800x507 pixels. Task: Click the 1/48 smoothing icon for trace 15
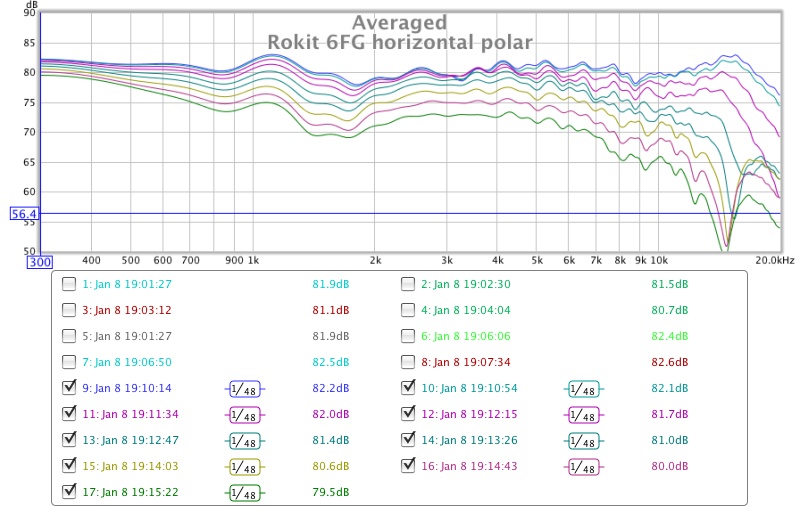coord(244,467)
